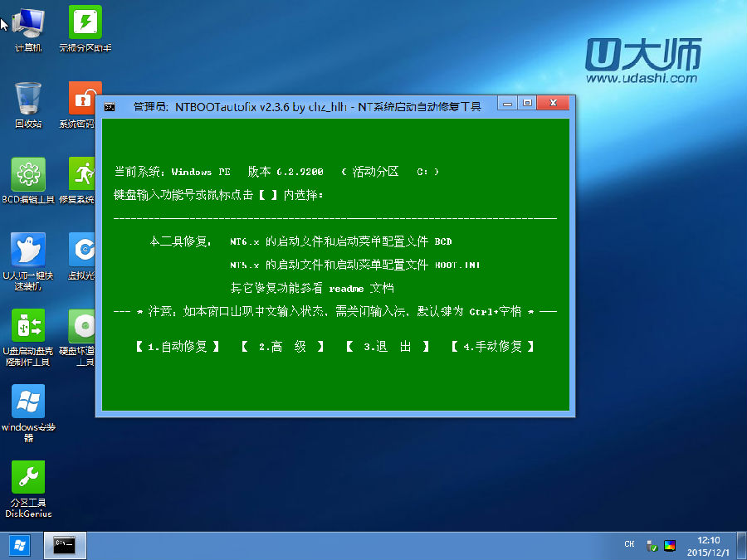Launch the 分区工具 DiskGenius icon

(x=28, y=478)
